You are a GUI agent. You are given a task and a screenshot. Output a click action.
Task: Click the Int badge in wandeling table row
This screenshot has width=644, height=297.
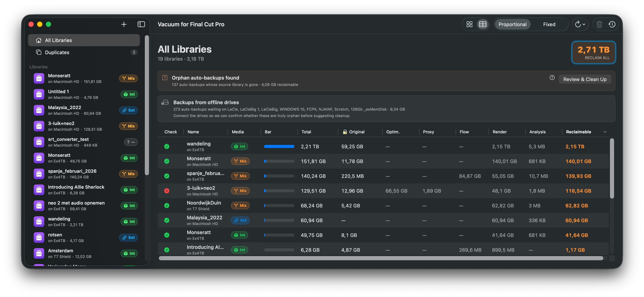(239, 147)
